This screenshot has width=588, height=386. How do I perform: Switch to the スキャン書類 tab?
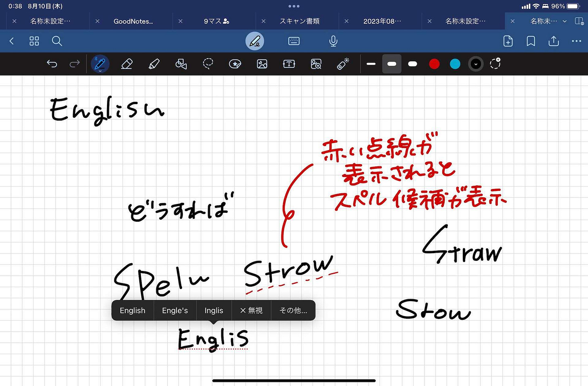tap(300, 21)
